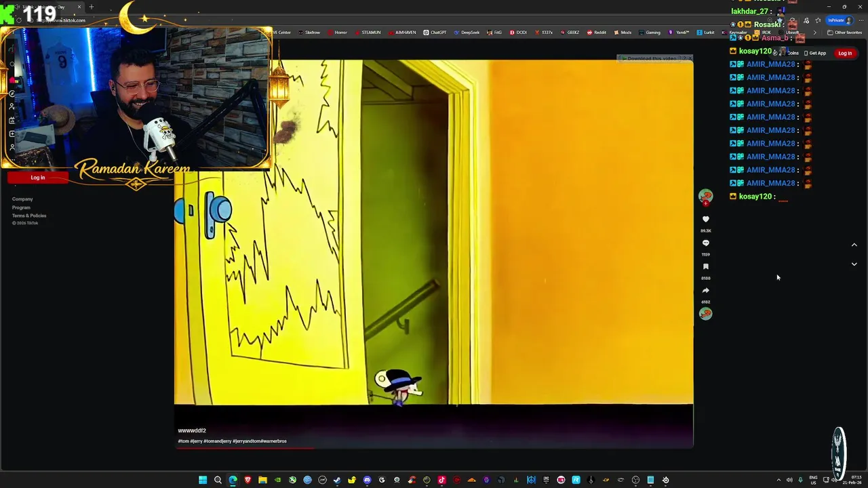The height and width of the screenshot is (488, 868).
Task: Seek on the video progress bar
Action: [434, 447]
